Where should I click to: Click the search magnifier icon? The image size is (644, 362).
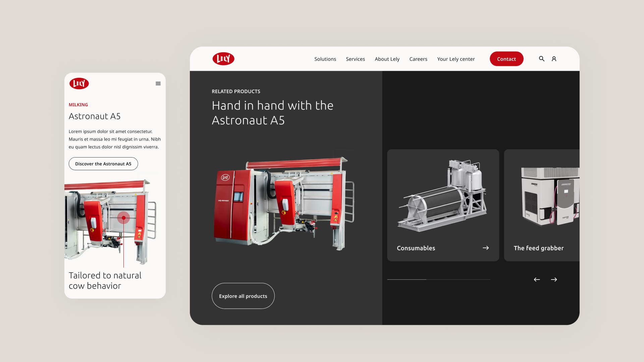pos(541,59)
